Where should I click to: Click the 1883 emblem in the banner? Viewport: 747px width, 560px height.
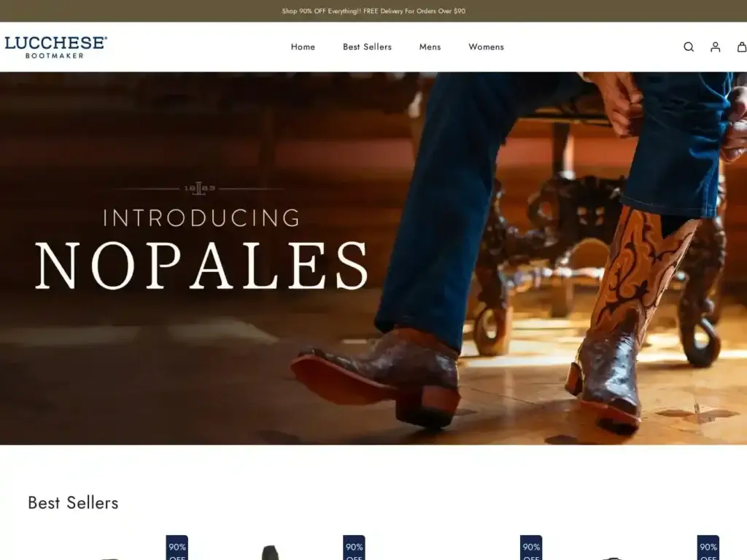[200, 189]
